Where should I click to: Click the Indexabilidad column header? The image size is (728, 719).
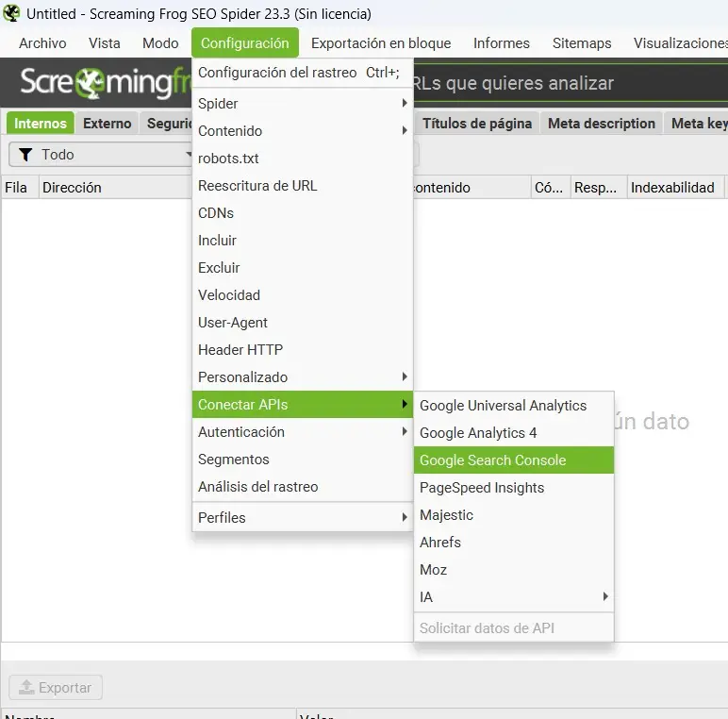(675, 187)
